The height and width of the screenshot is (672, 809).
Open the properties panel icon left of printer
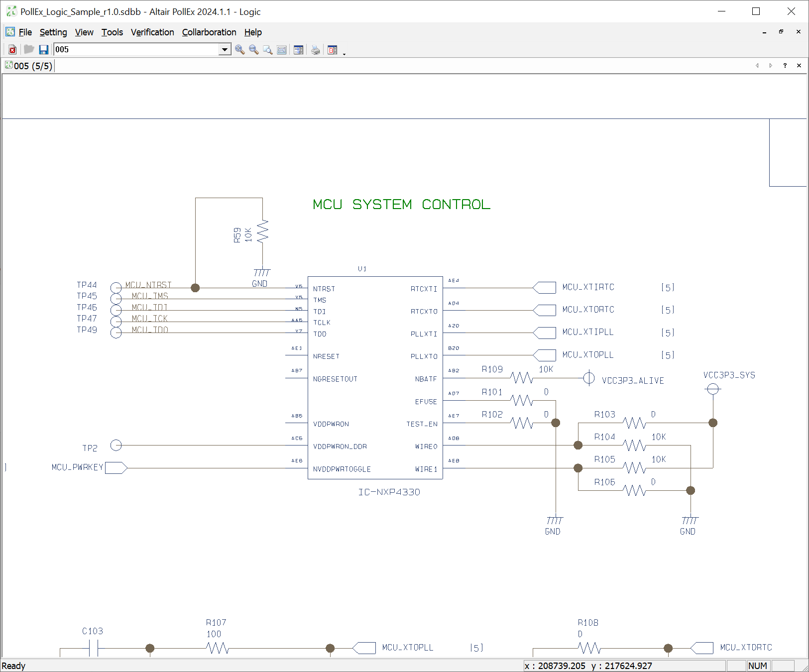pyautogui.click(x=299, y=49)
